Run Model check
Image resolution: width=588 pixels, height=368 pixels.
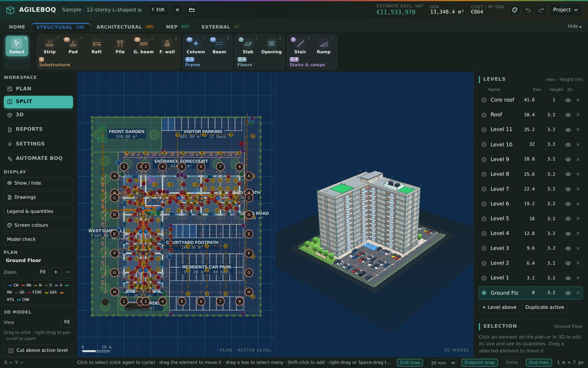[38, 239]
